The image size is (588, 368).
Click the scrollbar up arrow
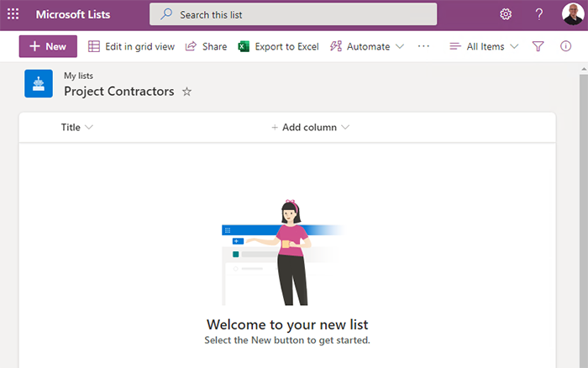(584, 69)
